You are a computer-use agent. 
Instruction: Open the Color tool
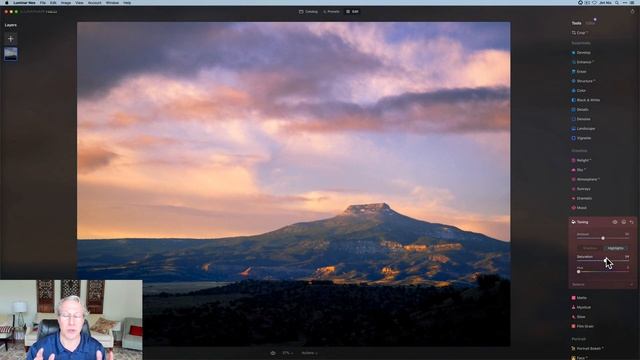click(x=579, y=90)
